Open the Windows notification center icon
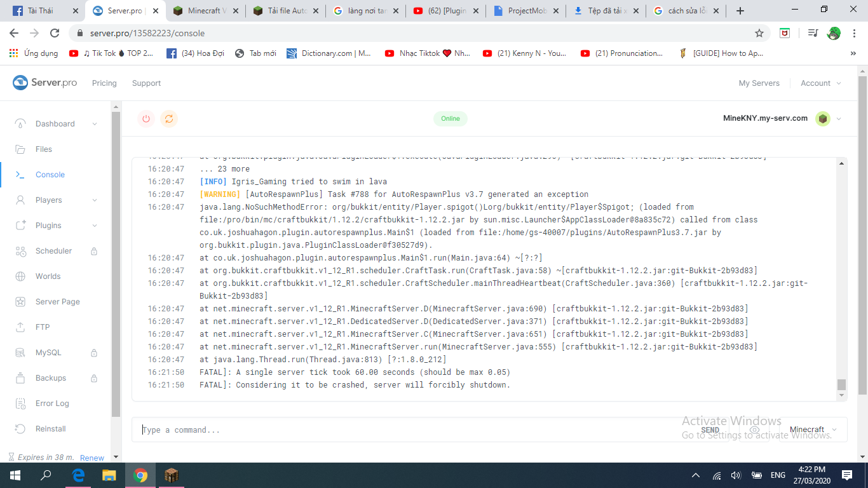868x488 pixels. [x=847, y=475]
